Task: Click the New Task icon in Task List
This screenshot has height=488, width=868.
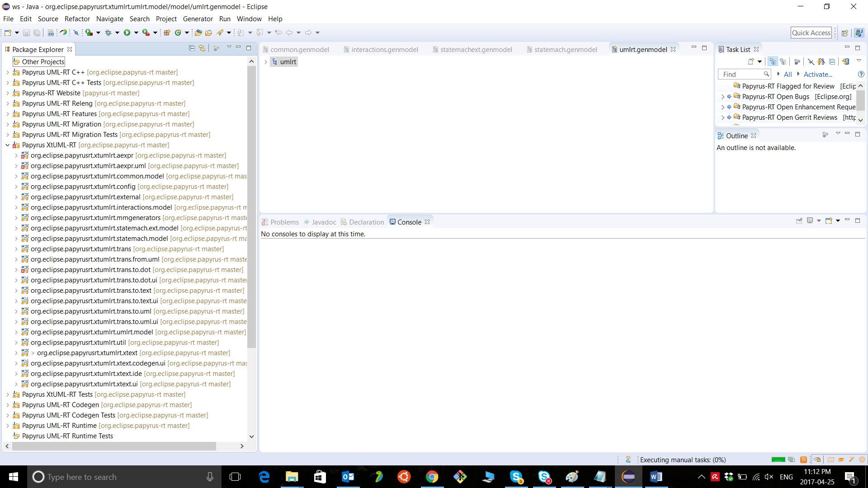Action: tap(751, 61)
